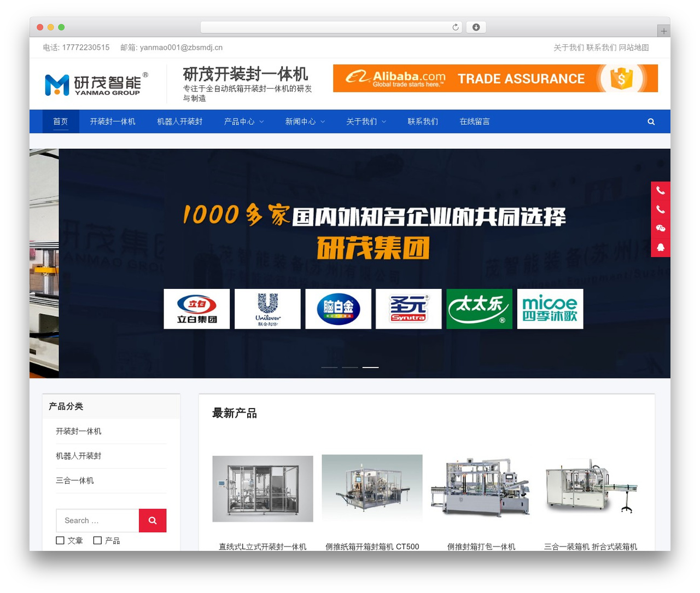Viewport: 700px width, 593px height.
Task: Click the 立白集团 client logo
Action: point(197,309)
